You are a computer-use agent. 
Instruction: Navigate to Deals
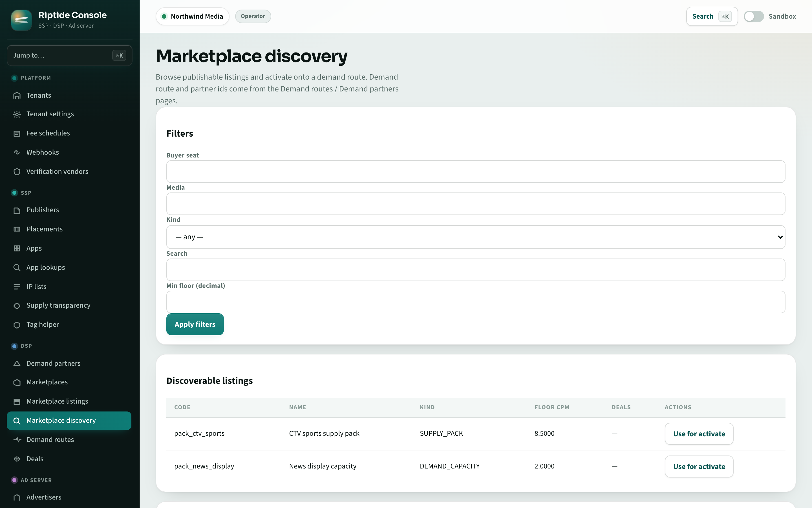pyautogui.click(x=69, y=459)
